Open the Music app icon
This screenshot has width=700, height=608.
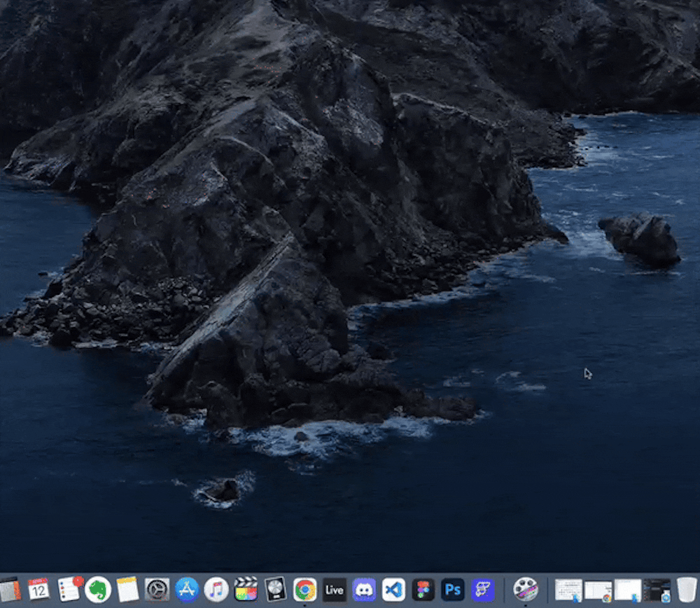[x=216, y=590]
